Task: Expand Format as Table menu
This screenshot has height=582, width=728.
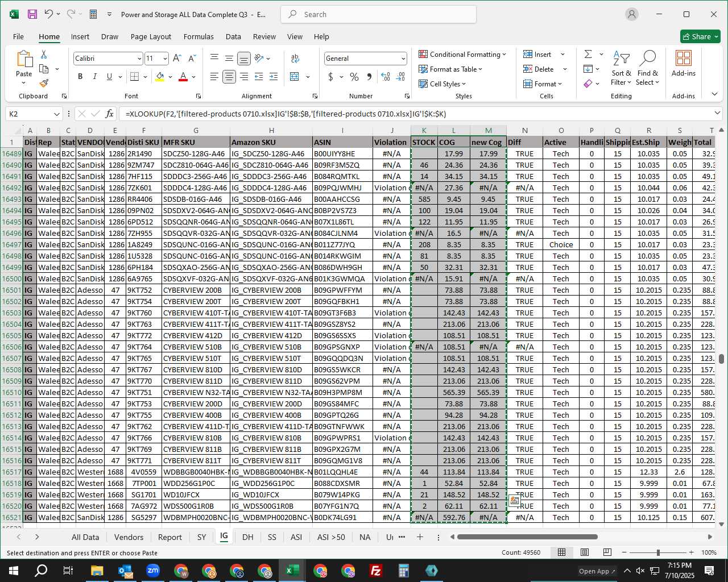Action: point(450,69)
